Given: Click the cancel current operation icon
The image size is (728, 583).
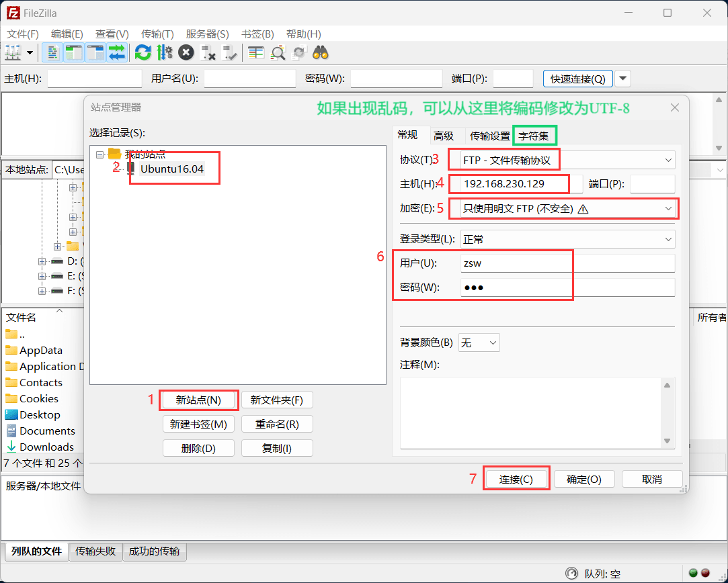Looking at the screenshot, I should pos(186,52).
